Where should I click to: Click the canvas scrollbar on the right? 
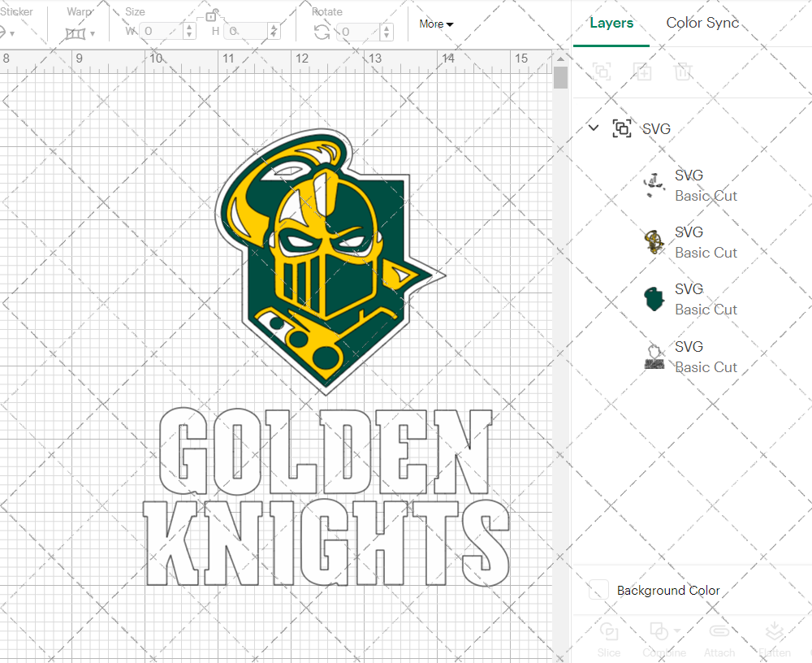point(560,77)
